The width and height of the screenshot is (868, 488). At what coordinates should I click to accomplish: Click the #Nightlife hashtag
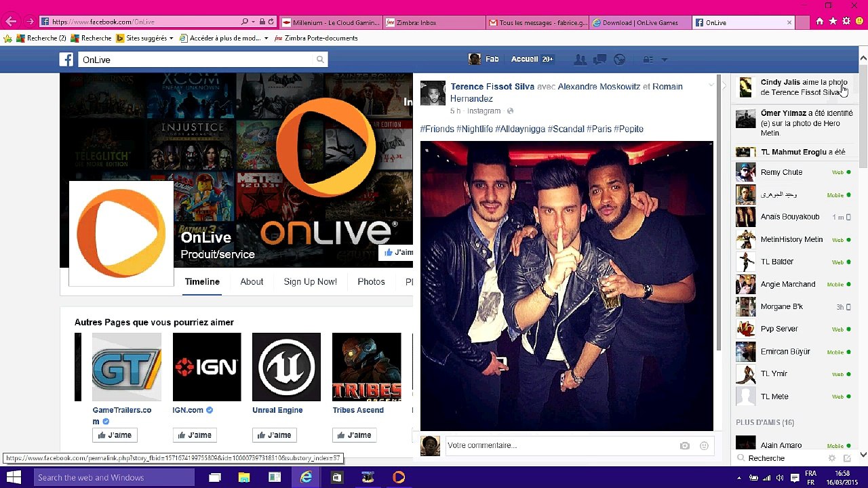(x=475, y=129)
